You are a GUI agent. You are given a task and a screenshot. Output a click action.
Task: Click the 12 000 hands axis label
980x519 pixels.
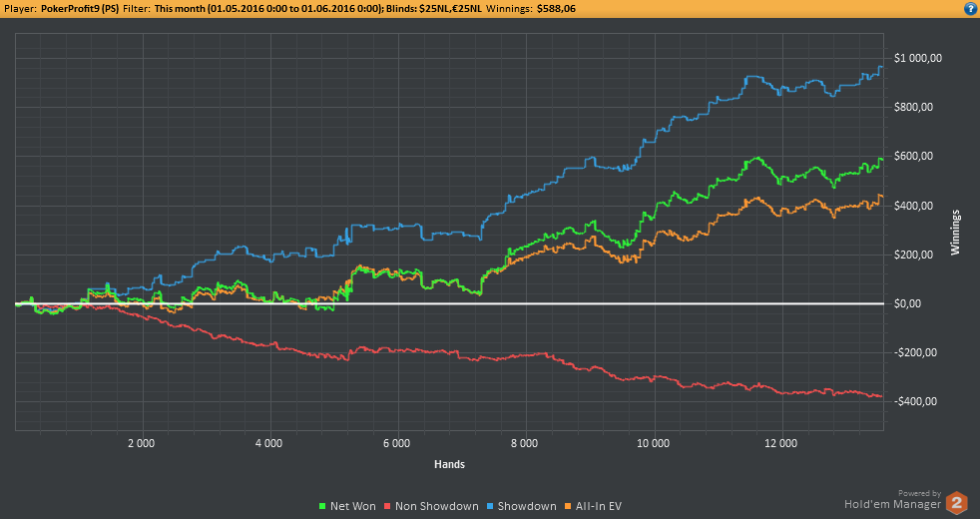781,444
